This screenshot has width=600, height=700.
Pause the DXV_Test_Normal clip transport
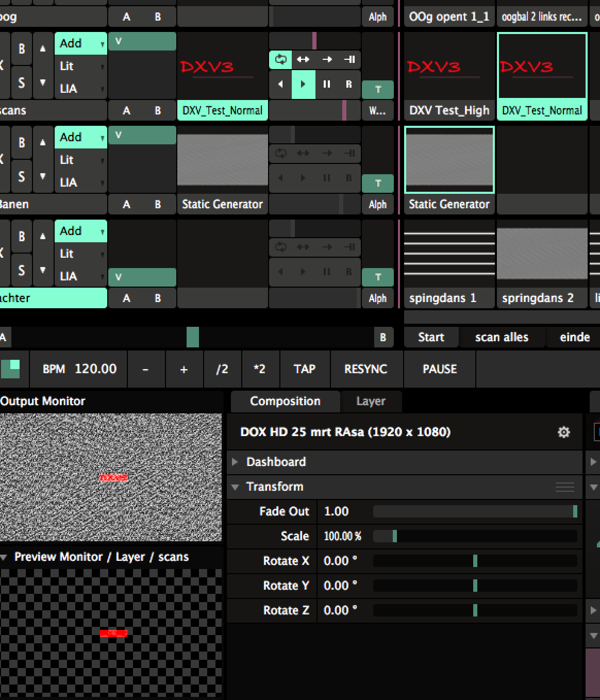326,84
